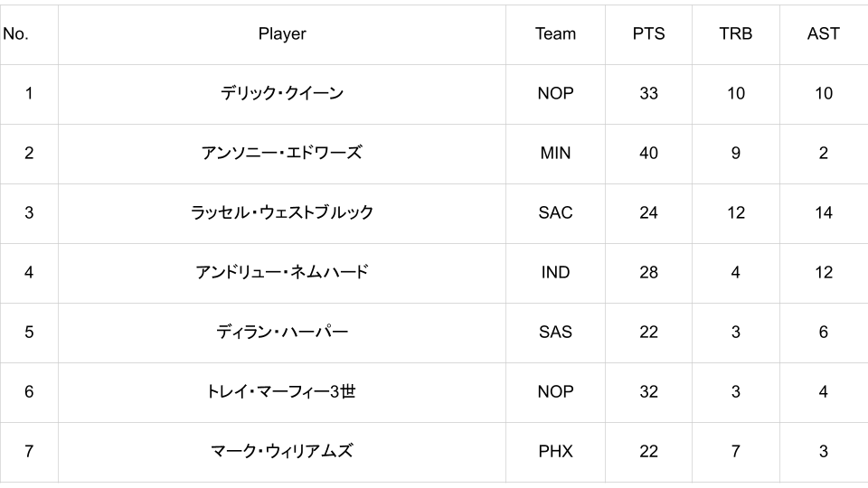Click player ディラン・ハーパー
This screenshot has width=868, height=488.
point(282,333)
